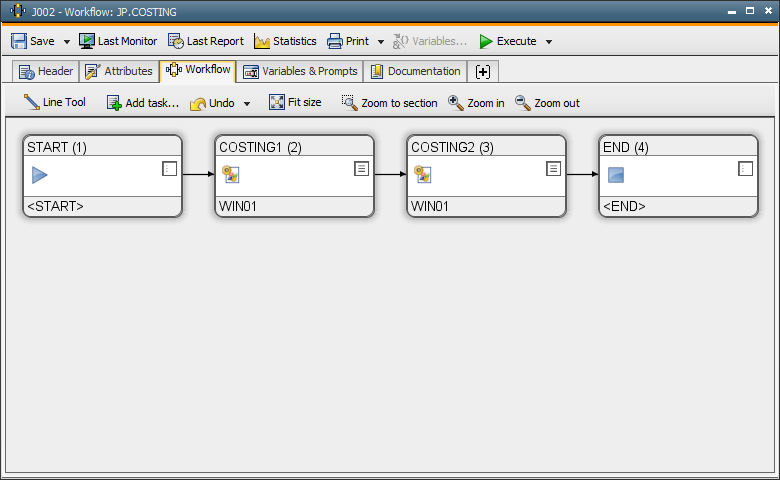Toggle the START task's small square box
The width and height of the screenshot is (780, 480).
(169, 169)
